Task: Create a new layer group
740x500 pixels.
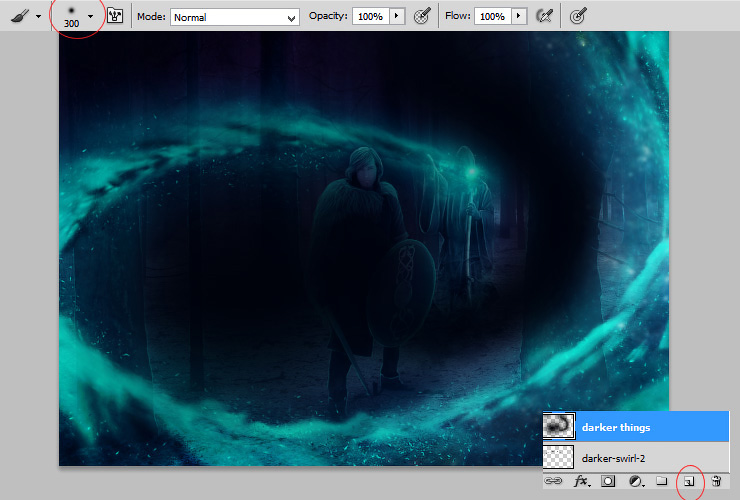Action: [x=662, y=481]
